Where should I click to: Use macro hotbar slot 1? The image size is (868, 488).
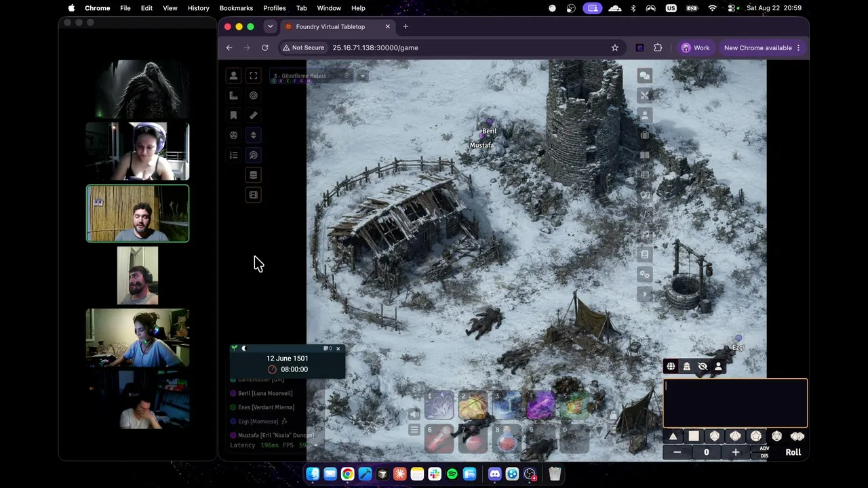[x=439, y=406]
